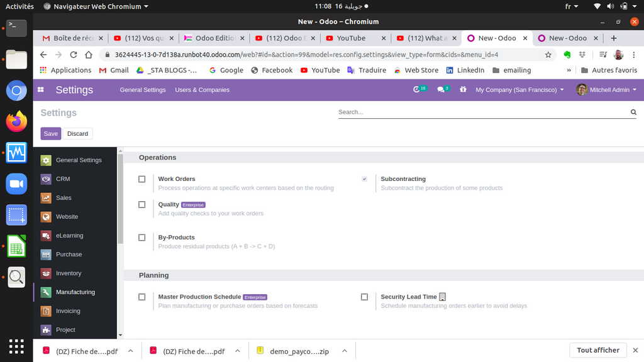
Task: Open the activities clock icon
Action: 417,90
